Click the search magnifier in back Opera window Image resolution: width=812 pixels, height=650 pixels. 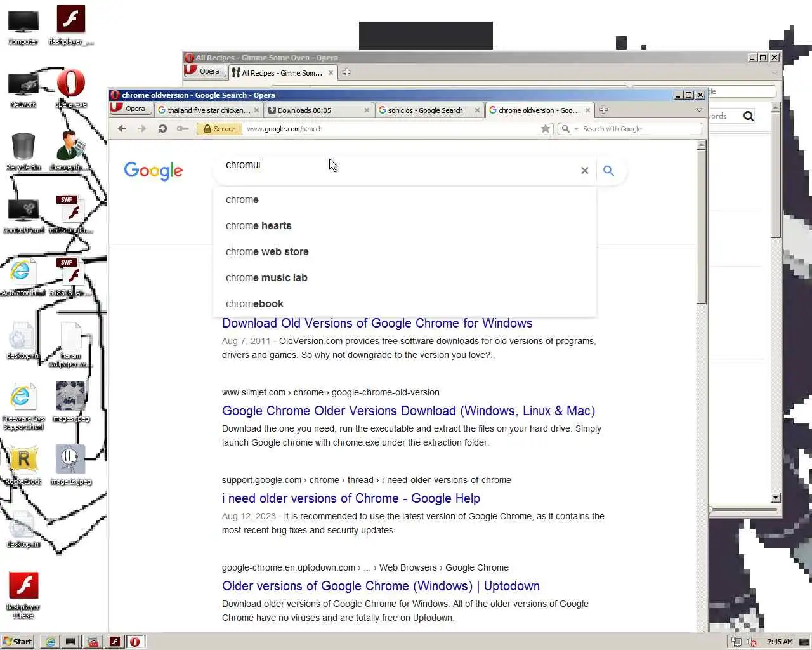coord(749,116)
